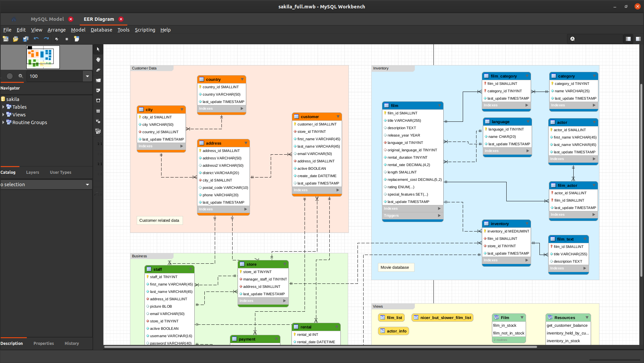
Task: Click the Description tab at bottom panel
Action: point(12,343)
